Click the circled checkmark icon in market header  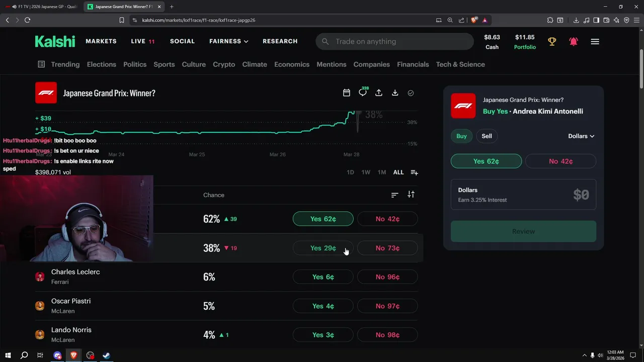(411, 93)
